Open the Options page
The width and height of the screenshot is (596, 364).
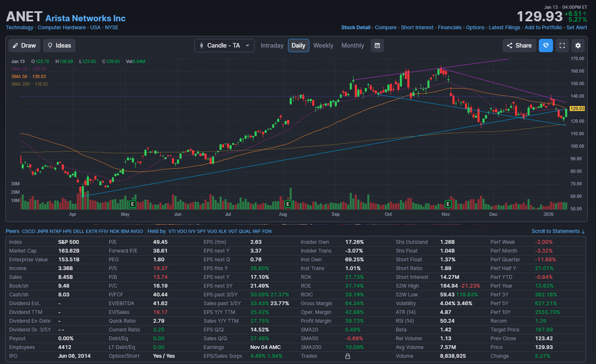point(475,28)
